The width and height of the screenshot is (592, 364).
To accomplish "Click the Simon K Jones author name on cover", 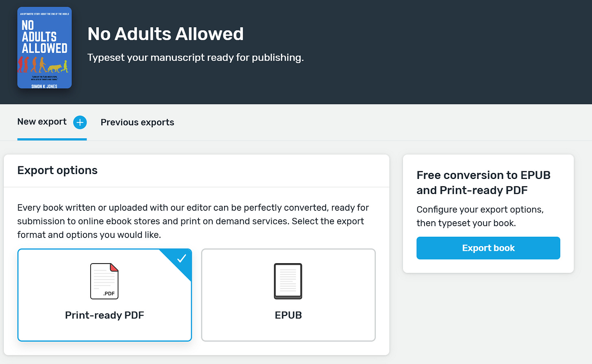I will click(x=44, y=86).
